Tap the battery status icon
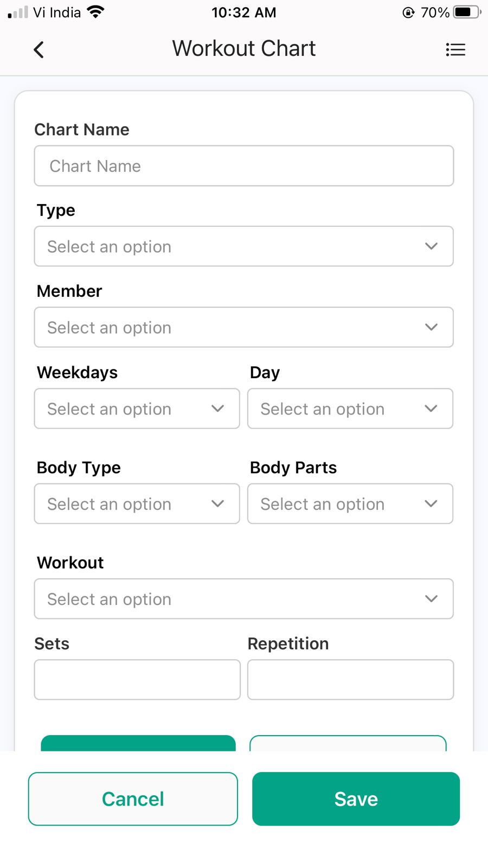This screenshot has width=488, height=868. [x=466, y=12]
